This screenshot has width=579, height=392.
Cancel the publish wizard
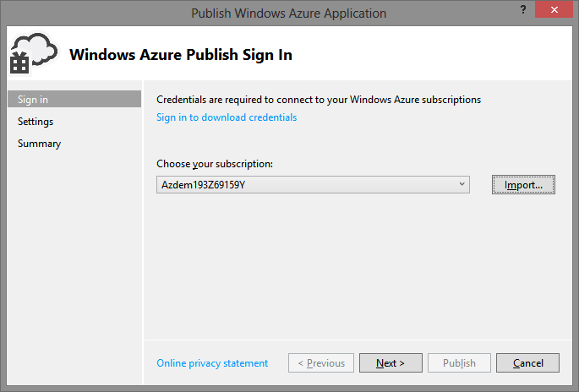(x=527, y=363)
